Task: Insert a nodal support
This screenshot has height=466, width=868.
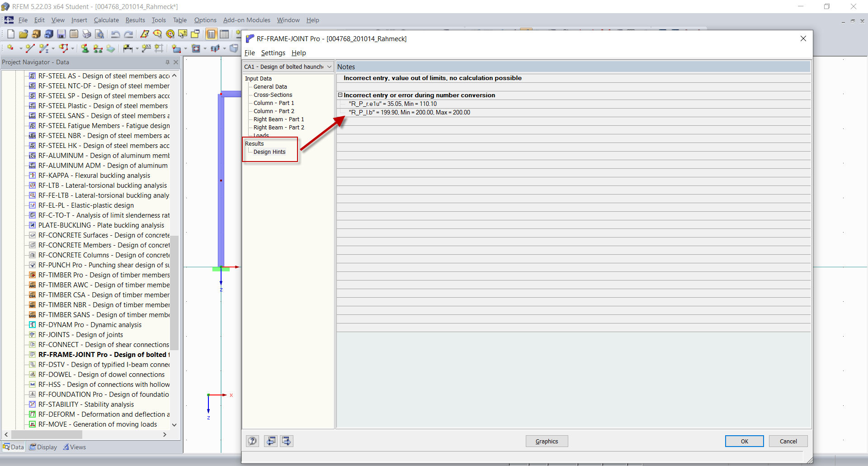Action: [x=85, y=48]
